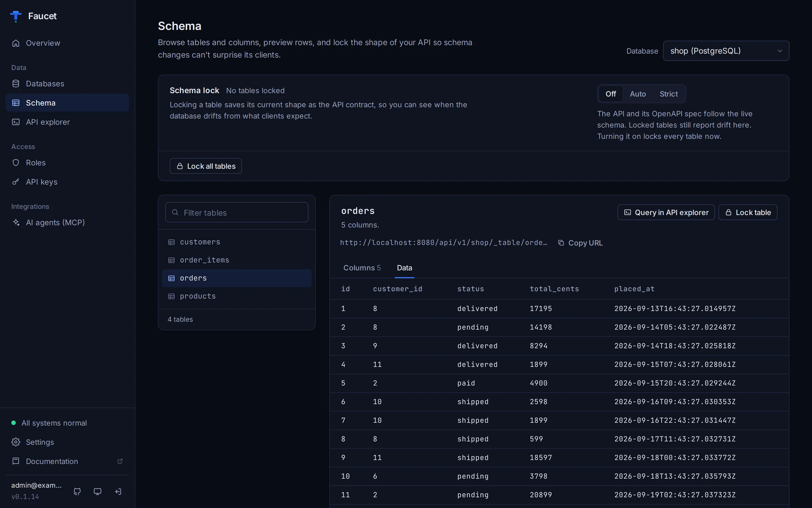Click the localhost API URL text
The height and width of the screenshot is (508, 812).
tap(444, 242)
